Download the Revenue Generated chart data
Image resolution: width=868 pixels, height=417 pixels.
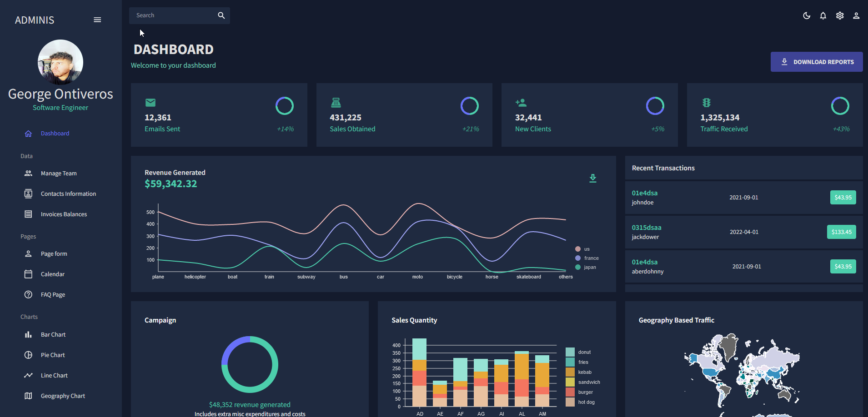click(592, 178)
